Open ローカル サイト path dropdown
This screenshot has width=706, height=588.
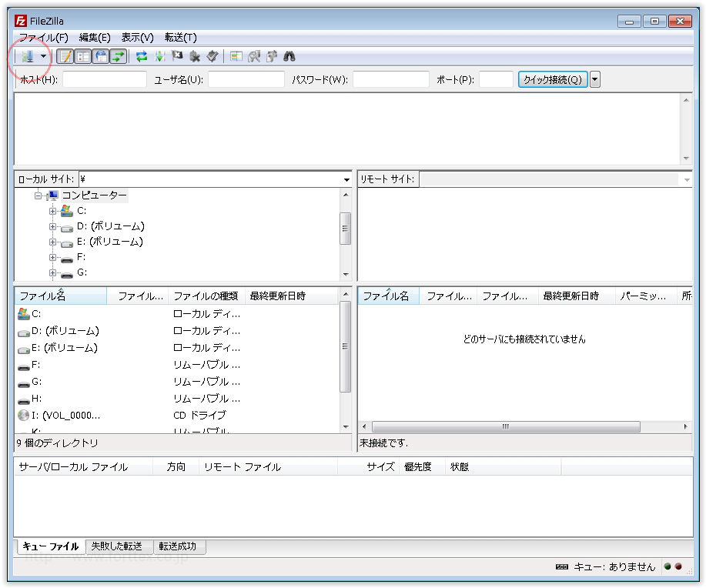(x=346, y=179)
